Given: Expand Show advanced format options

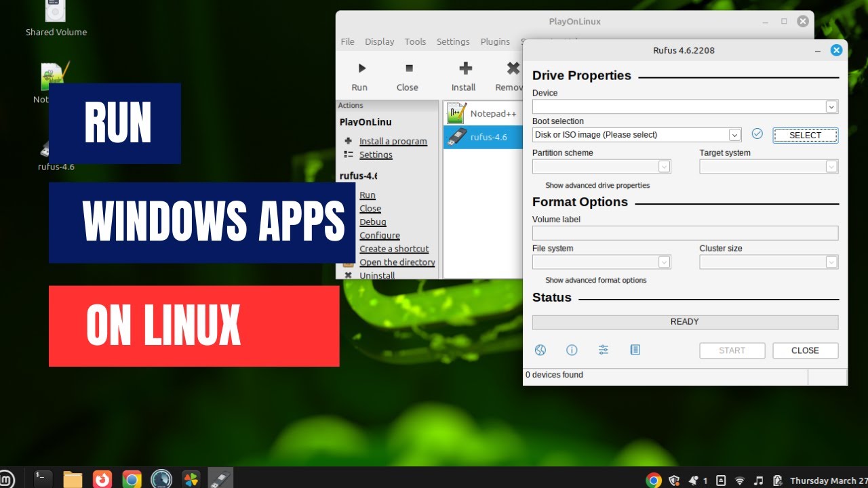Looking at the screenshot, I should point(595,280).
